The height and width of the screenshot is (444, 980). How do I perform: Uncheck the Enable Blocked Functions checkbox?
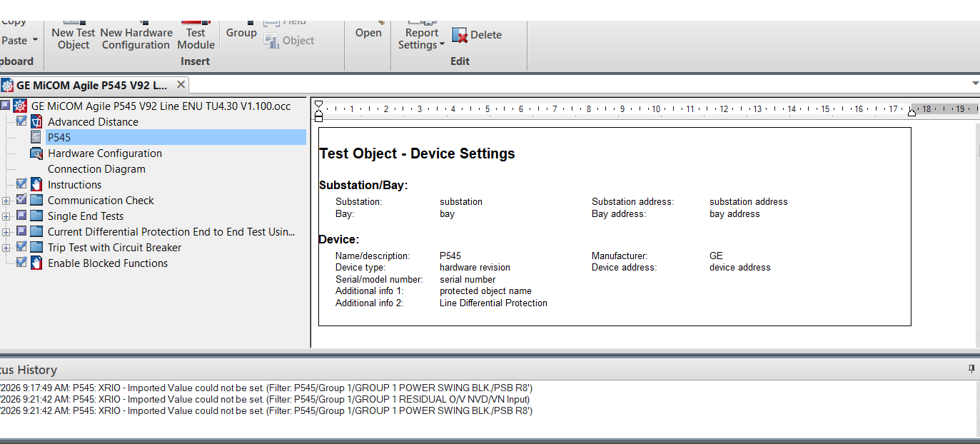point(21,263)
